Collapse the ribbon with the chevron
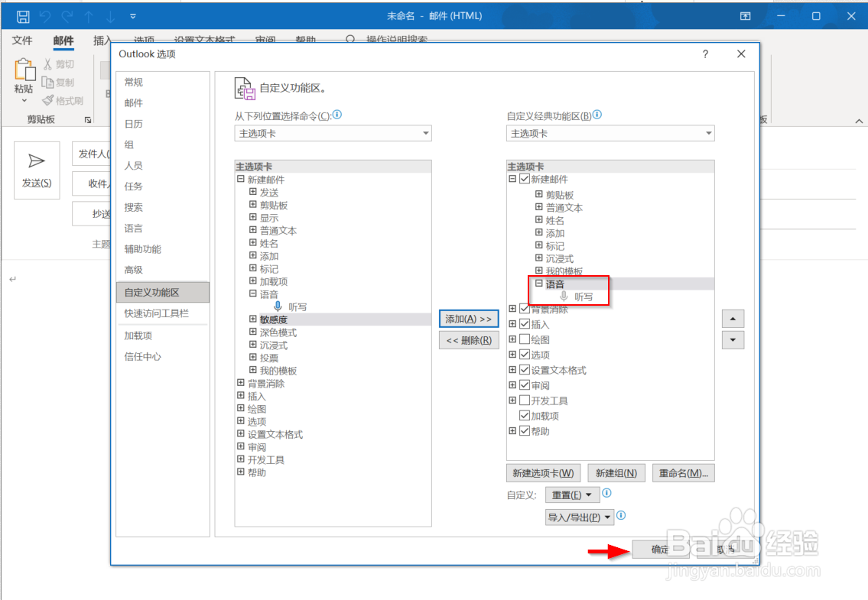Image resolution: width=868 pixels, height=600 pixels. point(859,121)
